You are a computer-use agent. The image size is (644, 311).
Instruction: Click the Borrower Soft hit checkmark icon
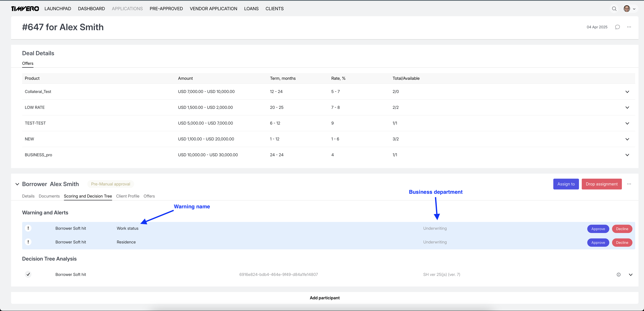pos(28,275)
